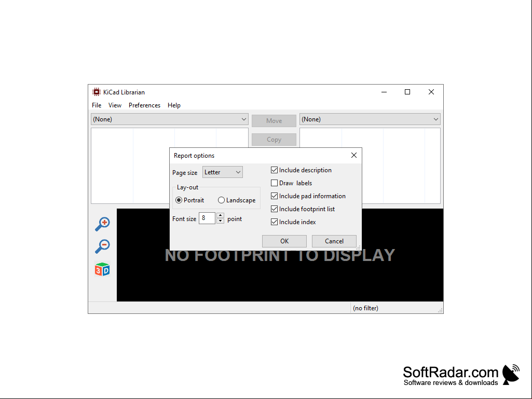
Task: Click the zoom out magnifier icon
Action: [x=102, y=246]
